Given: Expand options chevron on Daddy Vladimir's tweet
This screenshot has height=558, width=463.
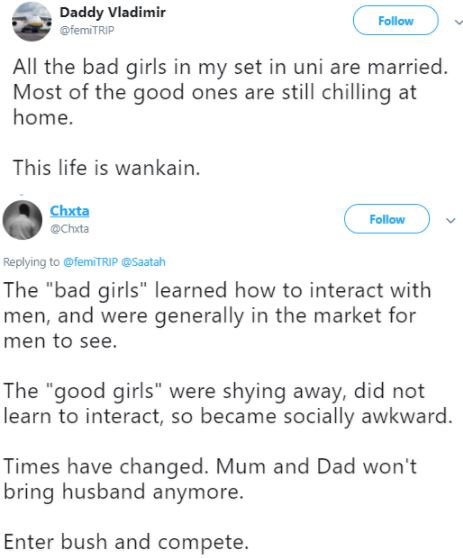Looking at the screenshot, I should (x=458, y=22).
